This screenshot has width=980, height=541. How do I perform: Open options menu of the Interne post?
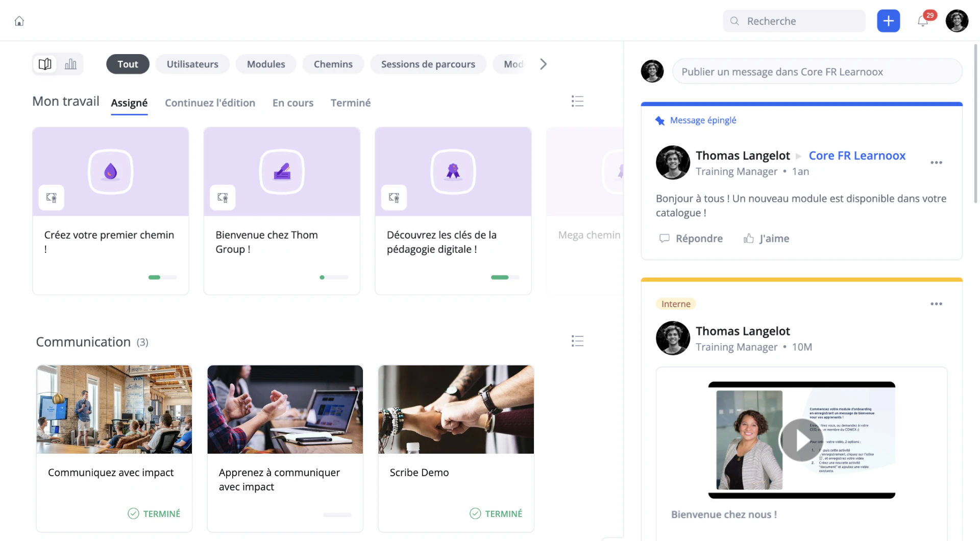point(936,304)
